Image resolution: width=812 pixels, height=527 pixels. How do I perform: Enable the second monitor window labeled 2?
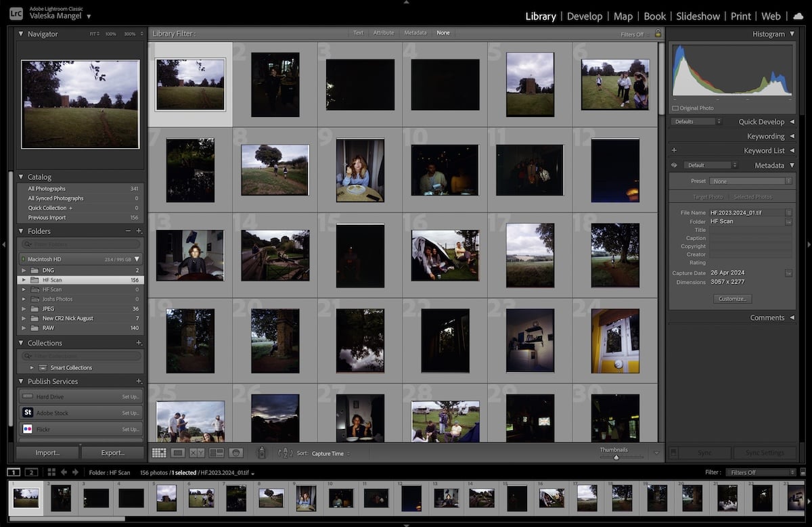30,470
